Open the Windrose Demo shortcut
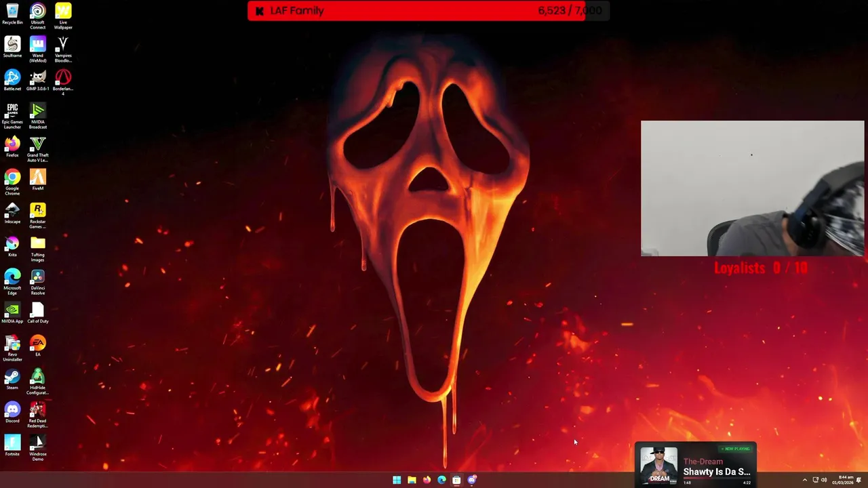 38,448
